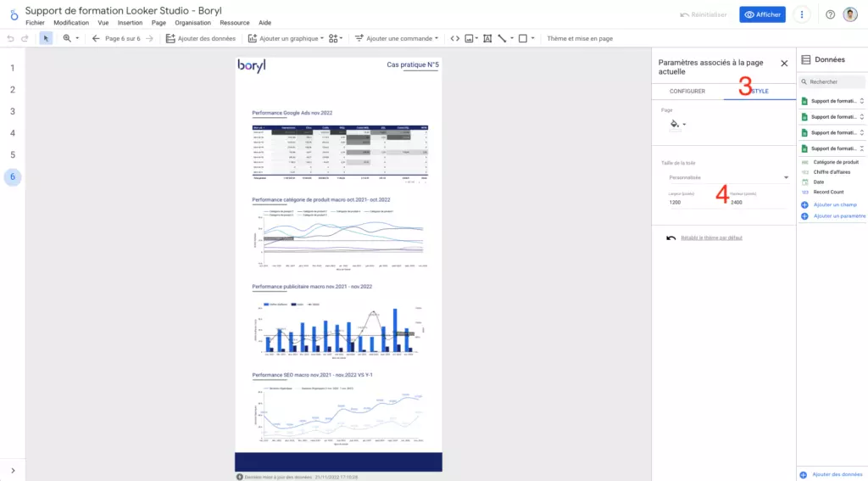Screen dimensions: 868x481
Task: Expand the page list with bottom-left chevron
Action: [13, 471]
